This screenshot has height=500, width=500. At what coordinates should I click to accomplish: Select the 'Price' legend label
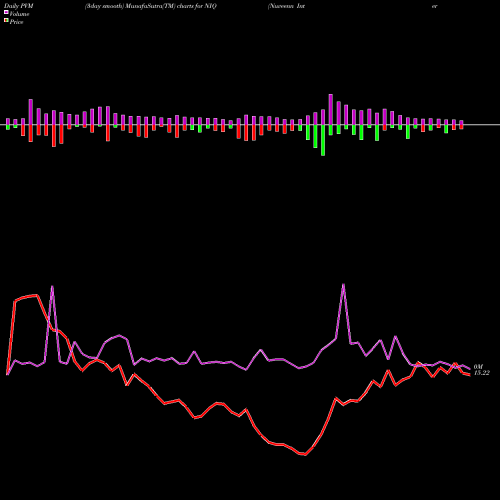(16, 22)
